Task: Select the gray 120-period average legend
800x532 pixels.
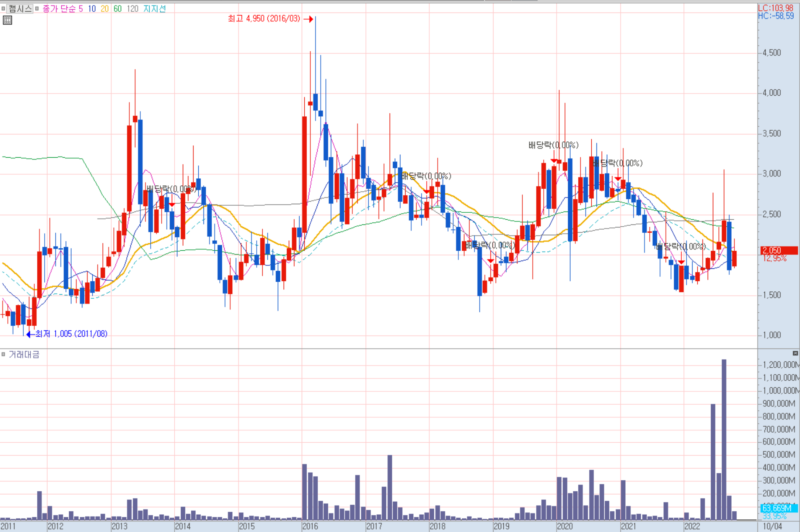Action: click(x=132, y=8)
